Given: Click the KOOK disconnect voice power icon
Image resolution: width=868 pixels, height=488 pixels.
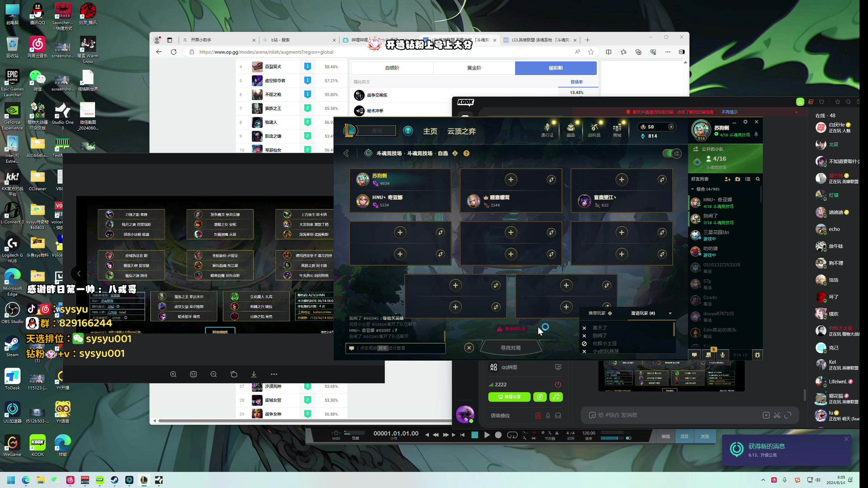Looking at the screenshot, I should tap(558, 385).
